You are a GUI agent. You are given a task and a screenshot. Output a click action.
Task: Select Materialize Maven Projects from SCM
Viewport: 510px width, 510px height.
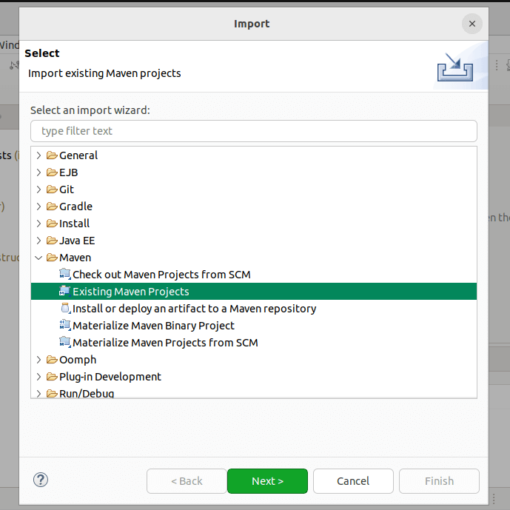pyautogui.click(x=165, y=343)
